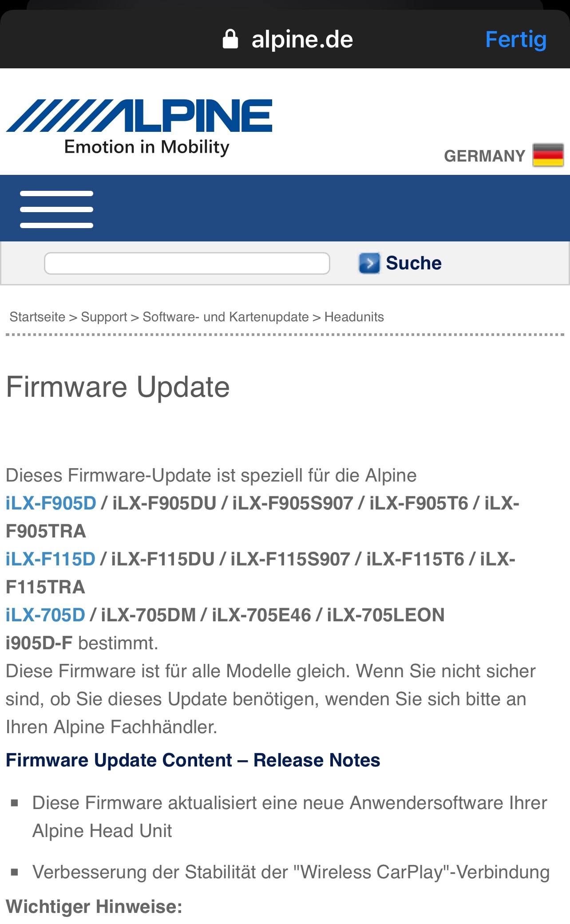Focus the search text field
570x924 pixels.
pyautogui.click(x=187, y=264)
